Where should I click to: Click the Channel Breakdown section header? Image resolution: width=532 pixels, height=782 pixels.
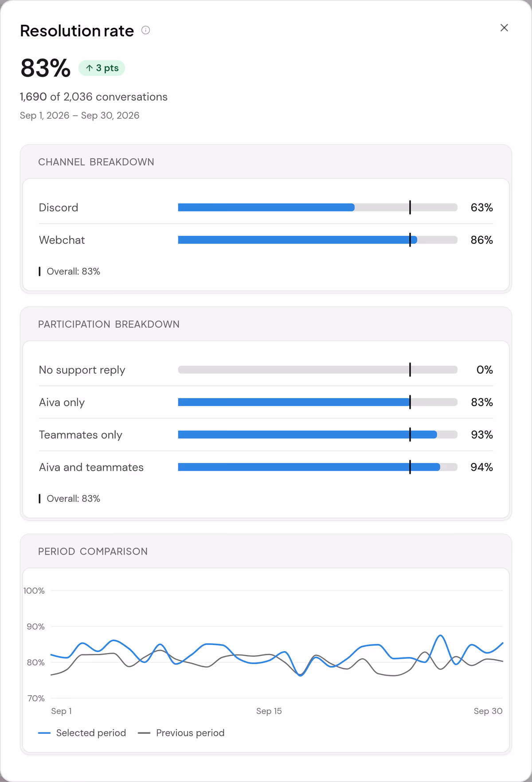pos(96,162)
